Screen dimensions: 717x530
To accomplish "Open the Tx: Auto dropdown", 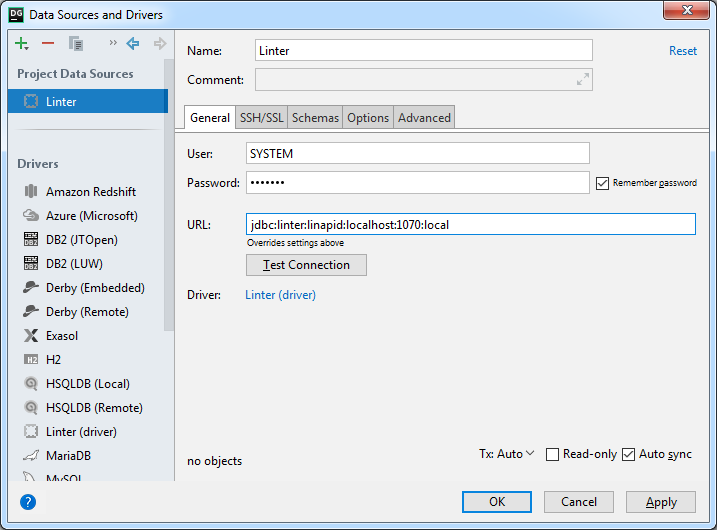I will 506,454.
